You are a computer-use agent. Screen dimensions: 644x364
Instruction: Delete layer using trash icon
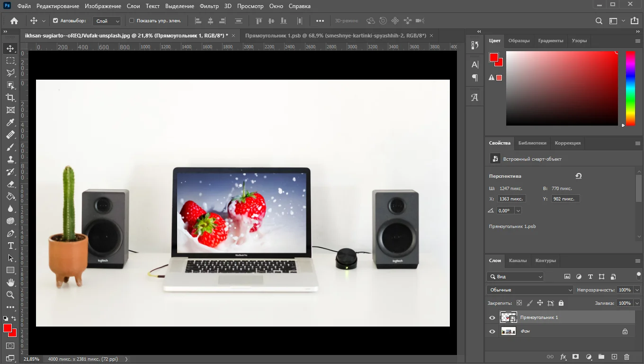coord(627,356)
